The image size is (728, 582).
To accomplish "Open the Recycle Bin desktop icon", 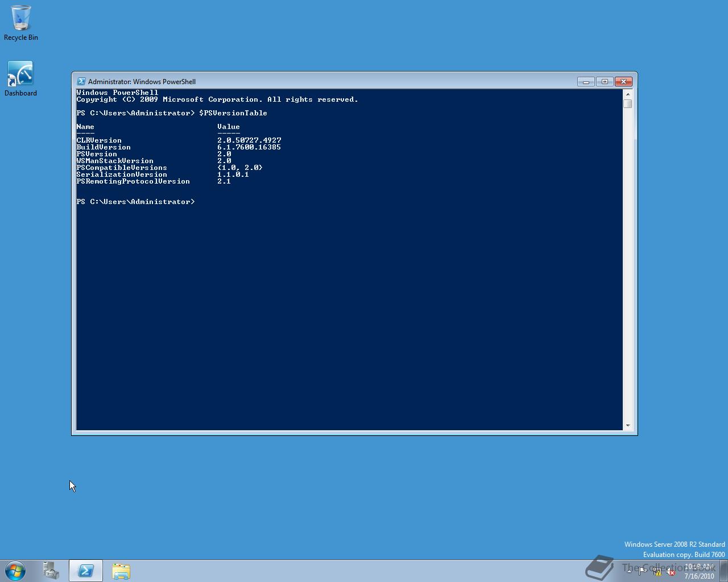I will (x=20, y=23).
